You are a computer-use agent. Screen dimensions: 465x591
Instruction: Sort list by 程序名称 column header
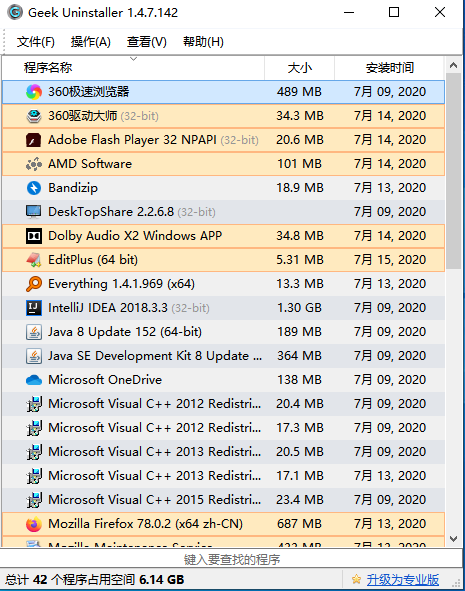coord(133,68)
